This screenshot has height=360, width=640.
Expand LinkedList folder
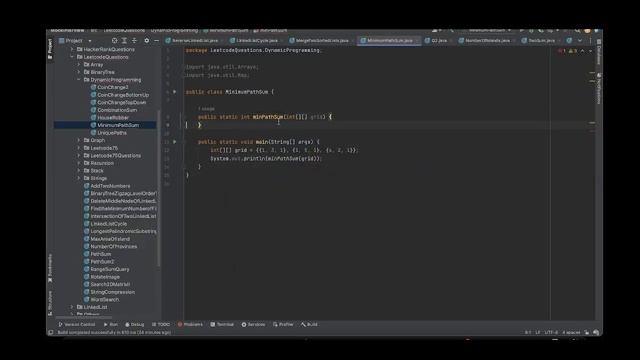click(72, 307)
